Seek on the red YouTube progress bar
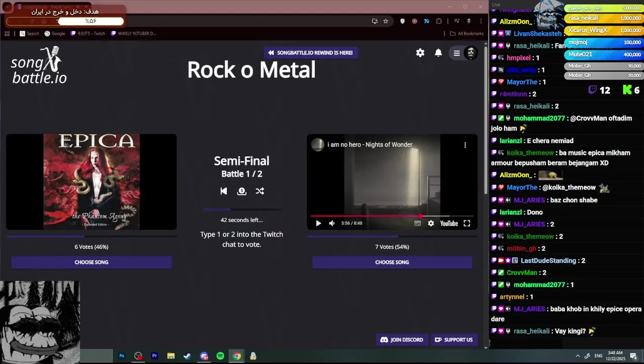 tap(392, 216)
